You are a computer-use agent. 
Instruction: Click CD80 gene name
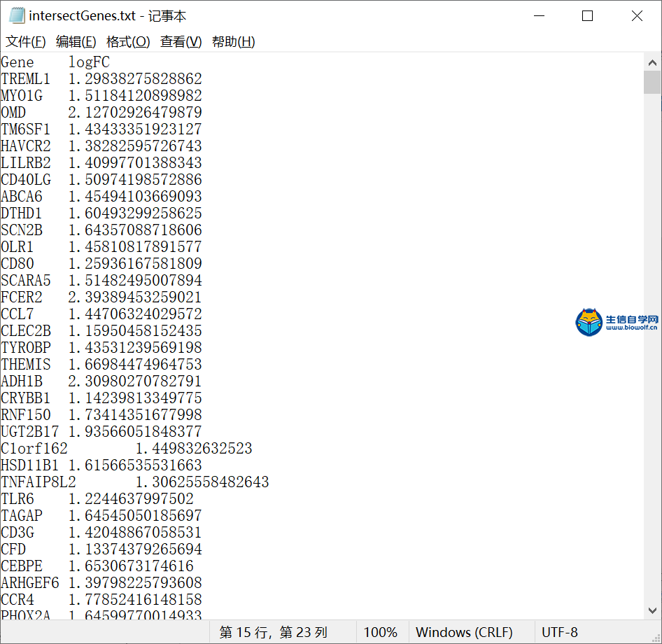pos(17,264)
